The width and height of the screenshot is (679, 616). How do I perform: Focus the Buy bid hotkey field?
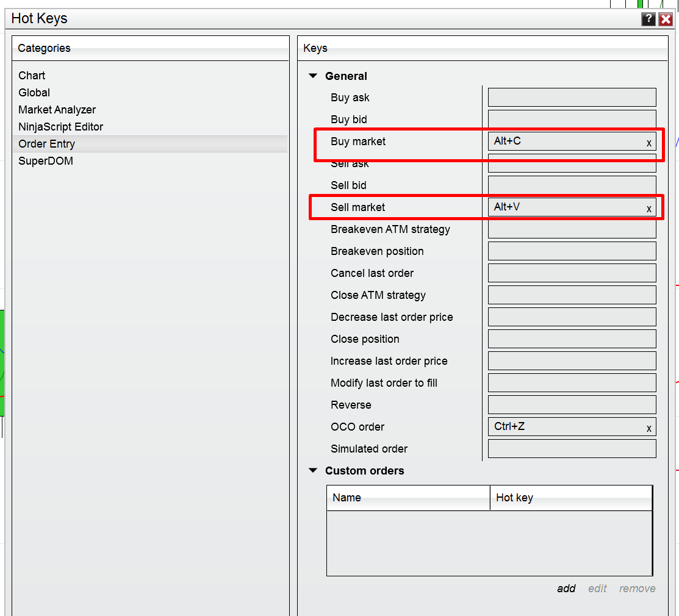click(572, 119)
